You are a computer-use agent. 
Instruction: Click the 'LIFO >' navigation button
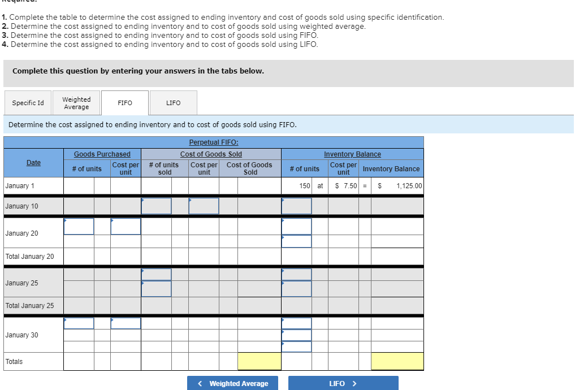point(343,383)
